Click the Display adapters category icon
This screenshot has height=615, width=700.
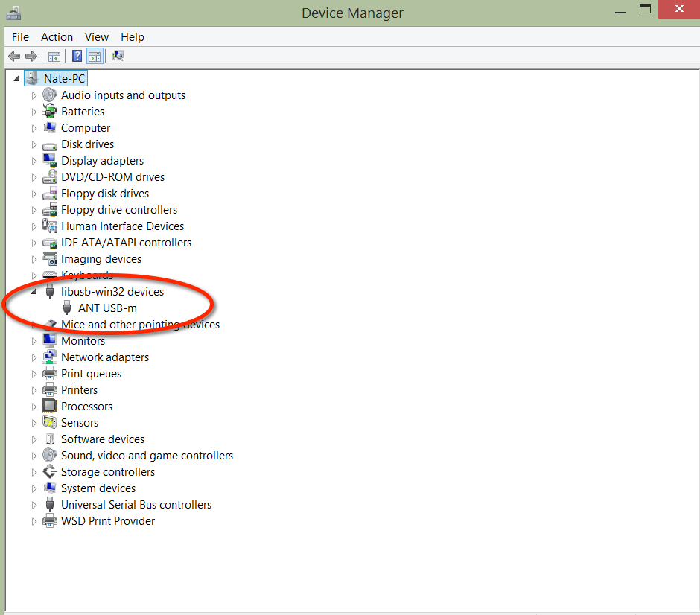point(50,161)
